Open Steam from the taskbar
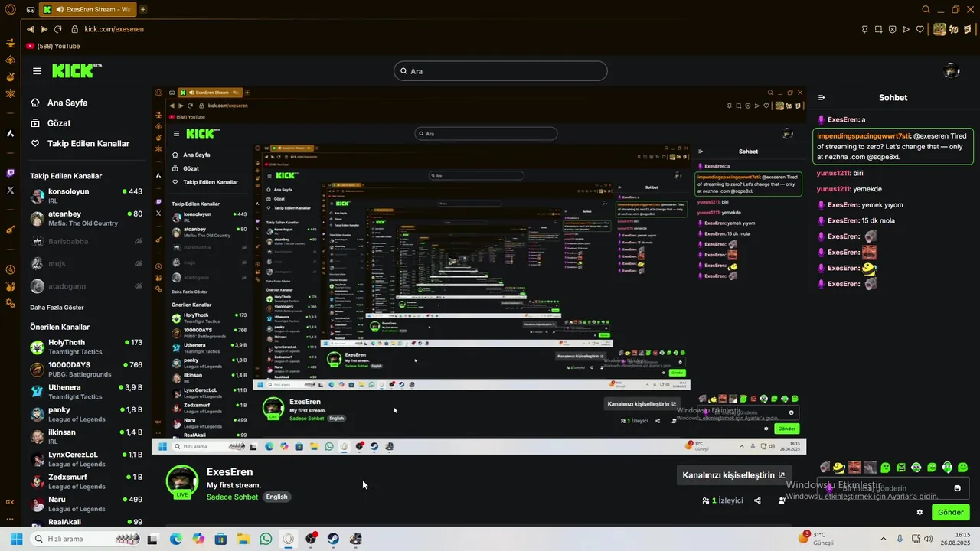 (x=333, y=539)
